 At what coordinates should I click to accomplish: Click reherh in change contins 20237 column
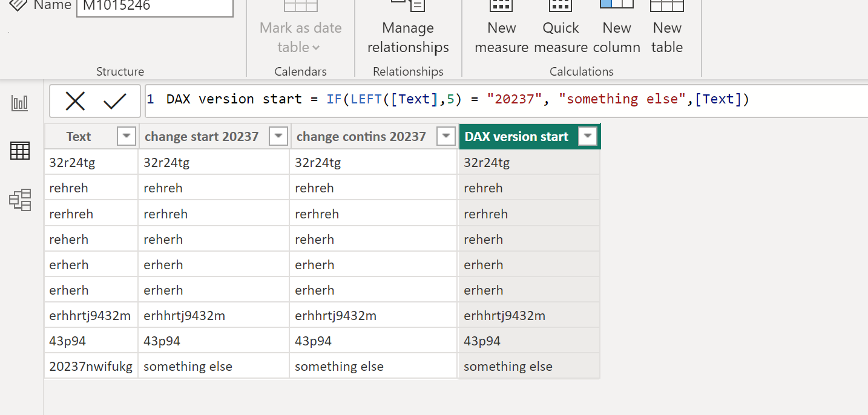pyautogui.click(x=373, y=239)
